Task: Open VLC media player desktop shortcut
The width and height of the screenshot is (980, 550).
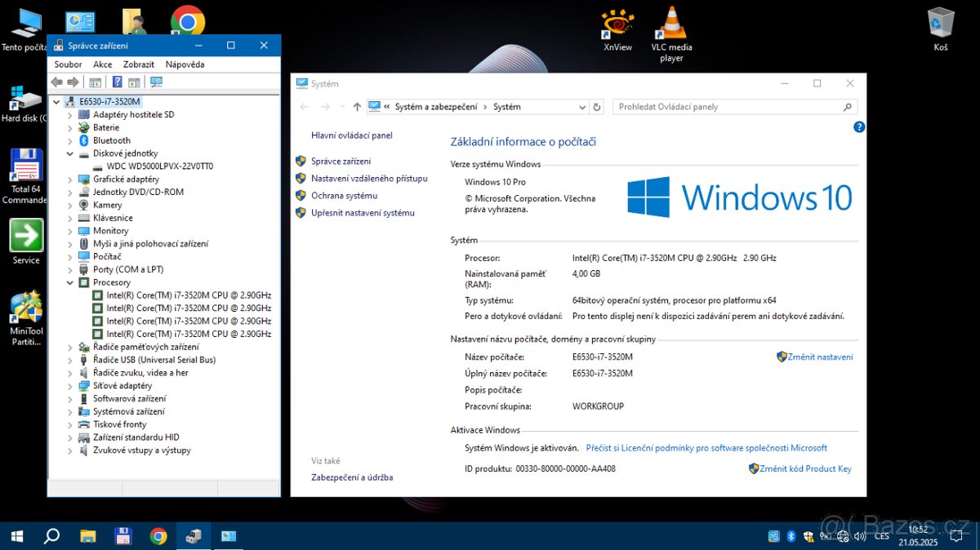Action: [671, 34]
